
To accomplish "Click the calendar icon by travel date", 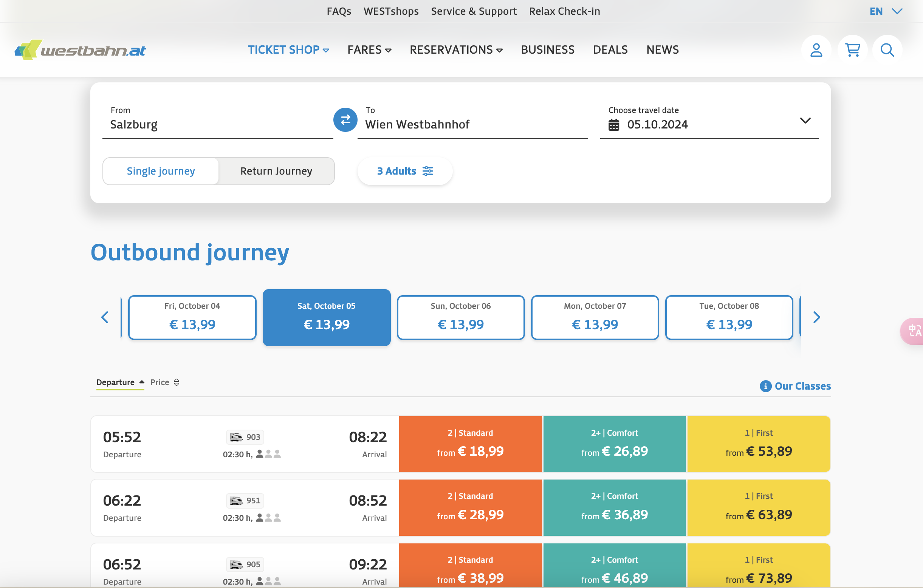I will (614, 125).
